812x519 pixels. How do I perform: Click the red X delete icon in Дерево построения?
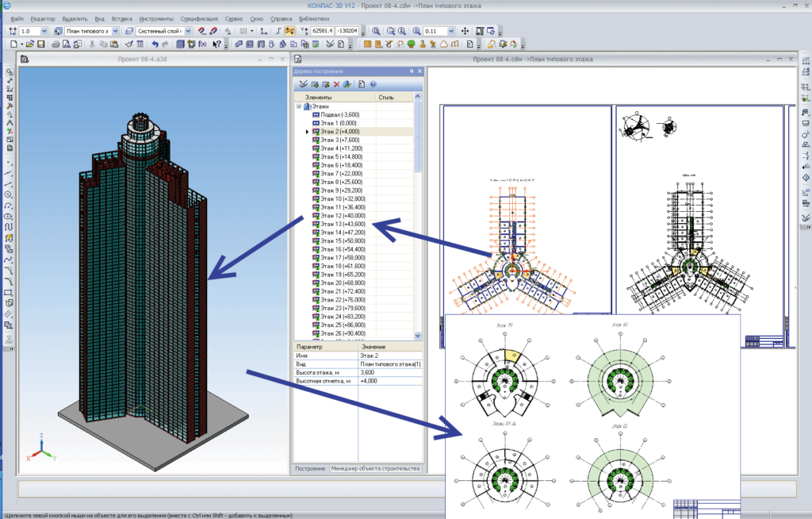click(336, 84)
